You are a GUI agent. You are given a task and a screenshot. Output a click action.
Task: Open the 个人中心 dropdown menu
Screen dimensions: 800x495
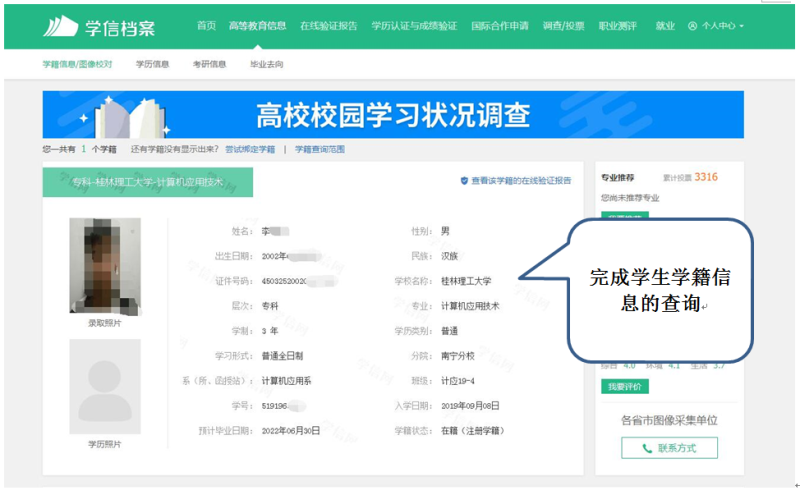722,26
